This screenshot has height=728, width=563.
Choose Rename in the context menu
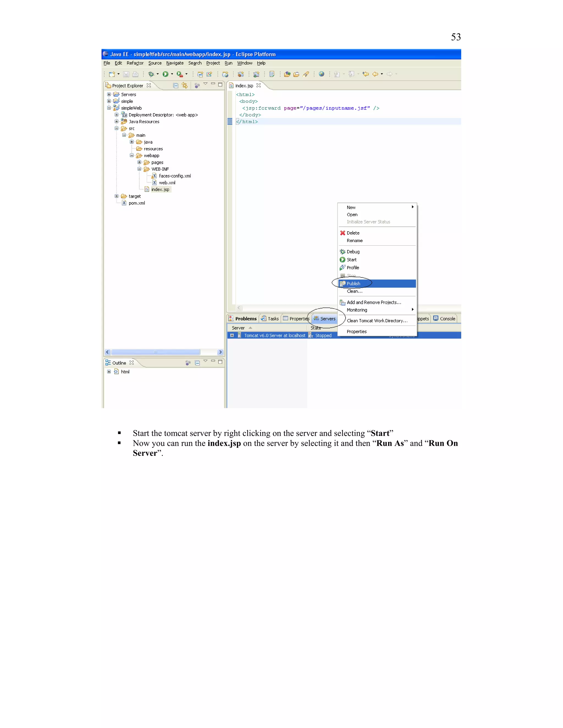(x=377, y=241)
